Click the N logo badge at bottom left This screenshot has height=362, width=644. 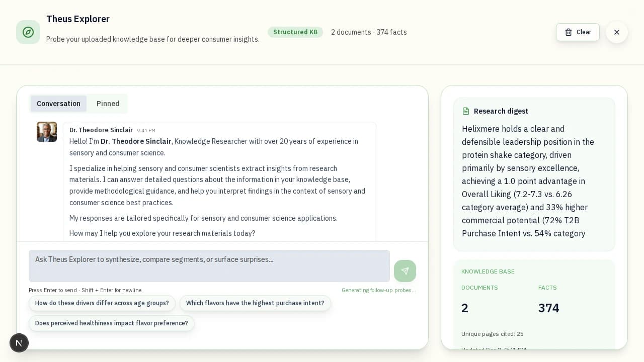[19, 343]
